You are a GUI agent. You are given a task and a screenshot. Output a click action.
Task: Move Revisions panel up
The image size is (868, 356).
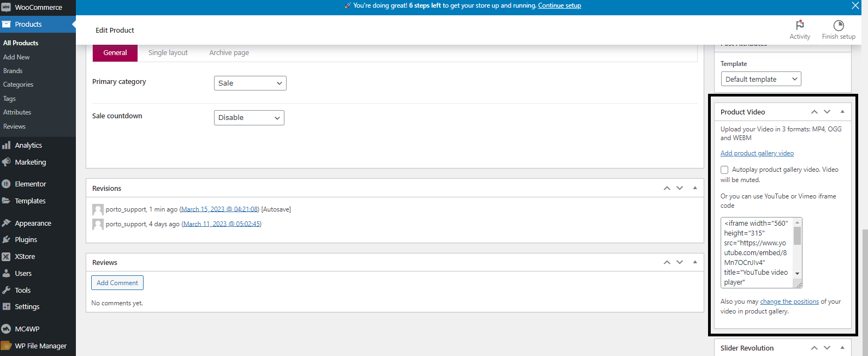click(667, 188)
